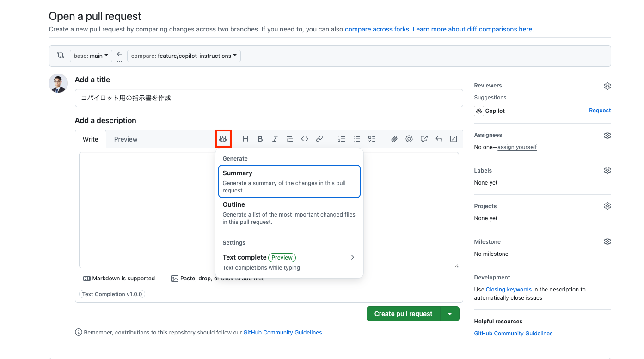Open the compare across forks link

[x=377, y=29]
